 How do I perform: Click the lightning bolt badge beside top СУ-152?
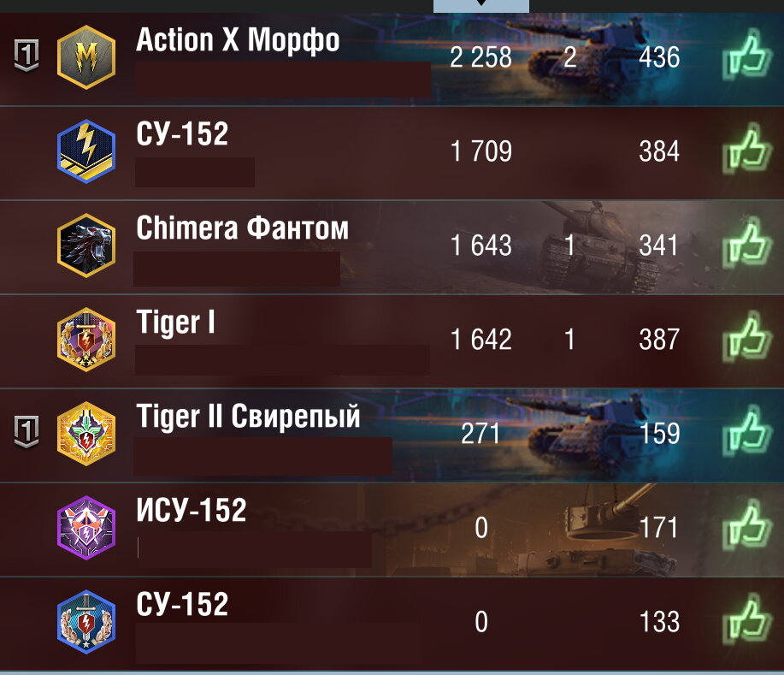tap(86, 151)
